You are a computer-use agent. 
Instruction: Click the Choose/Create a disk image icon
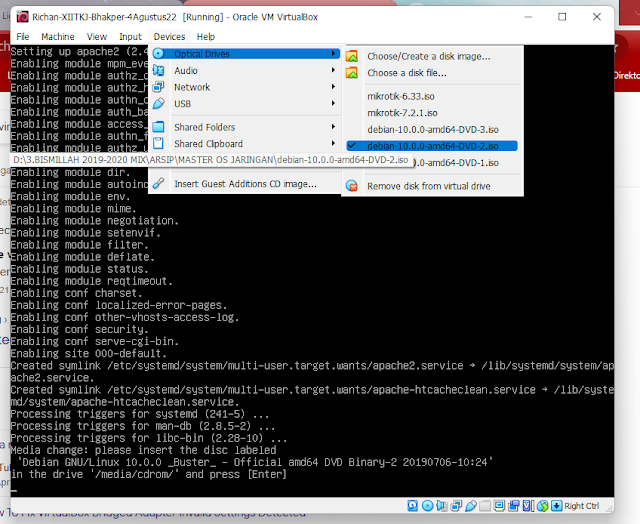[x=352, y=56]
